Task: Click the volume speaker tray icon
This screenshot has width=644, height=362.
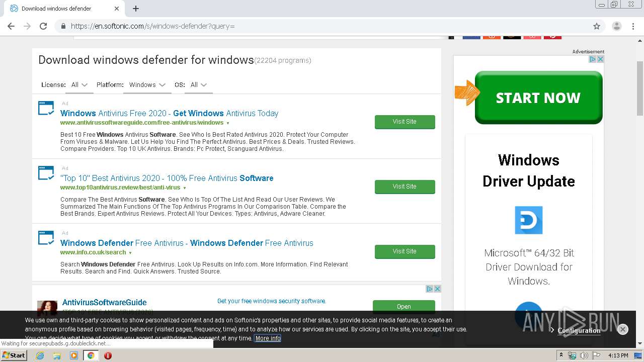Action: coord(584,355)
